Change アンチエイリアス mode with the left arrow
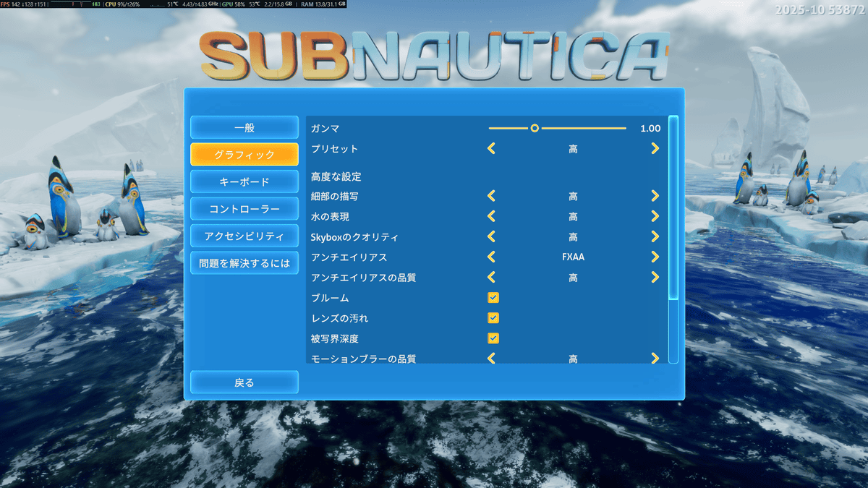The width and height of the screenshot is (868, 488). click(x=491, y=257)
